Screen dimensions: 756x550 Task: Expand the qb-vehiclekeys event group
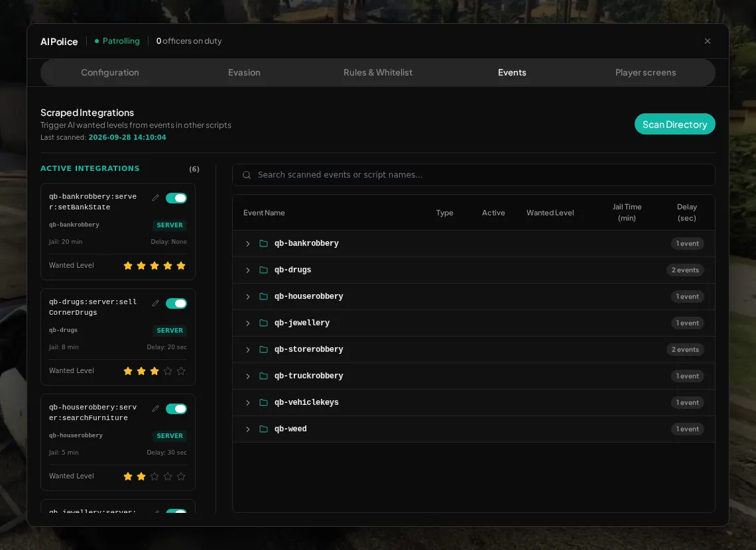[248, 403]
